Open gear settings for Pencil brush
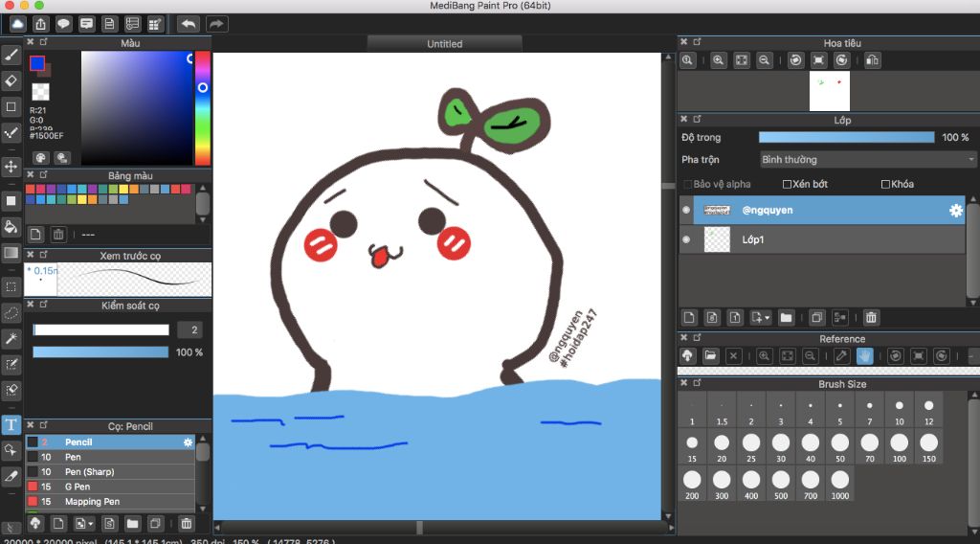The image size is (980, 544). pyautogui.click(x=188, y=442)
